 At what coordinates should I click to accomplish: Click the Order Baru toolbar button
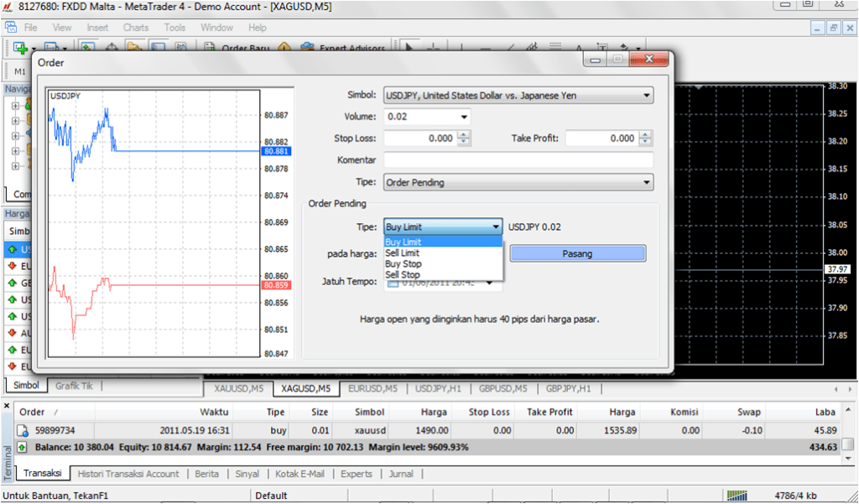(237, 48)
